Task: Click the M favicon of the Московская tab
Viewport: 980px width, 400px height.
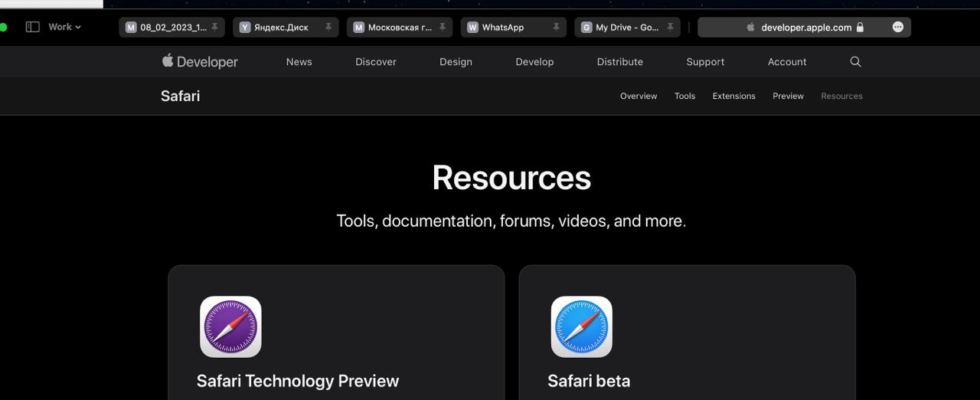Action: click(x=358, y=28)
